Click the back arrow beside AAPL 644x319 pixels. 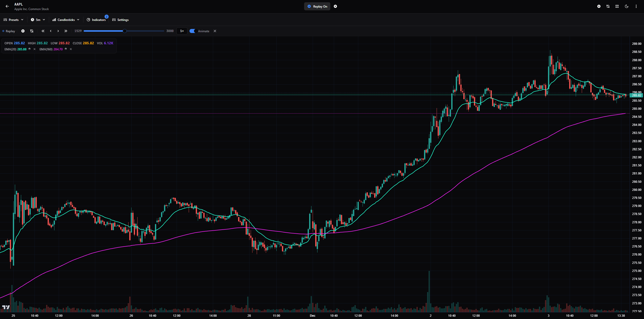[7, 6]
